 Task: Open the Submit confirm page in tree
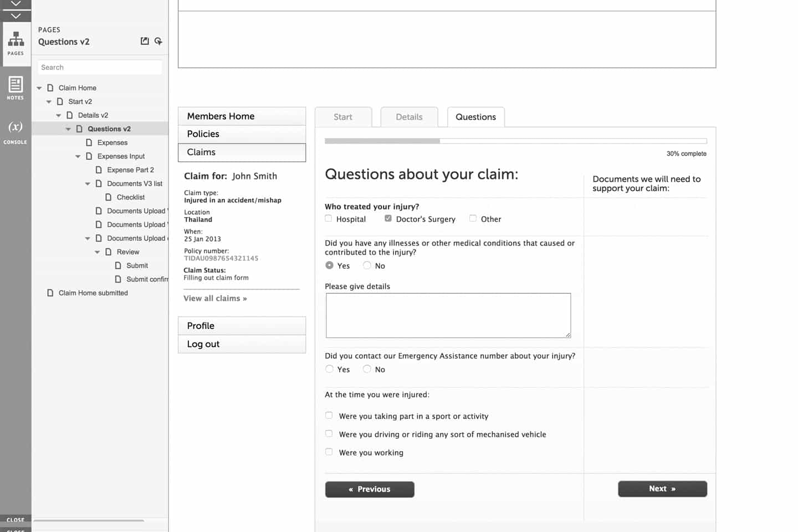(147, 279)
